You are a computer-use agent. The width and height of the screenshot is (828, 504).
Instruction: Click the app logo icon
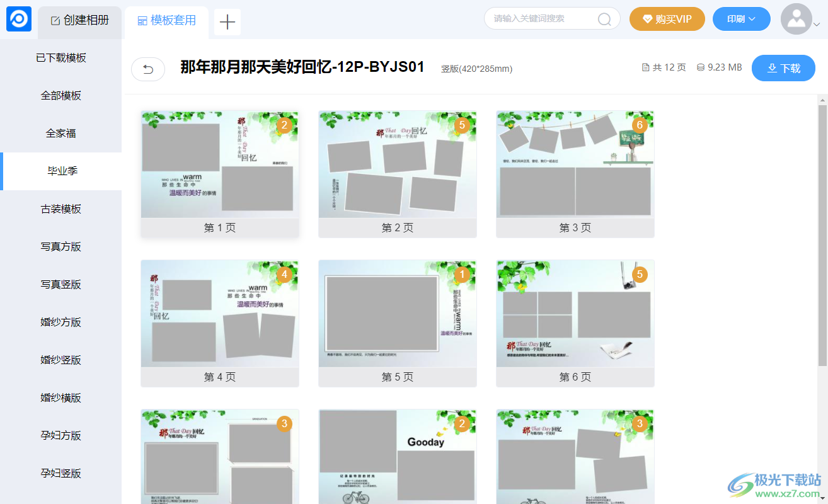click(19, 19)
